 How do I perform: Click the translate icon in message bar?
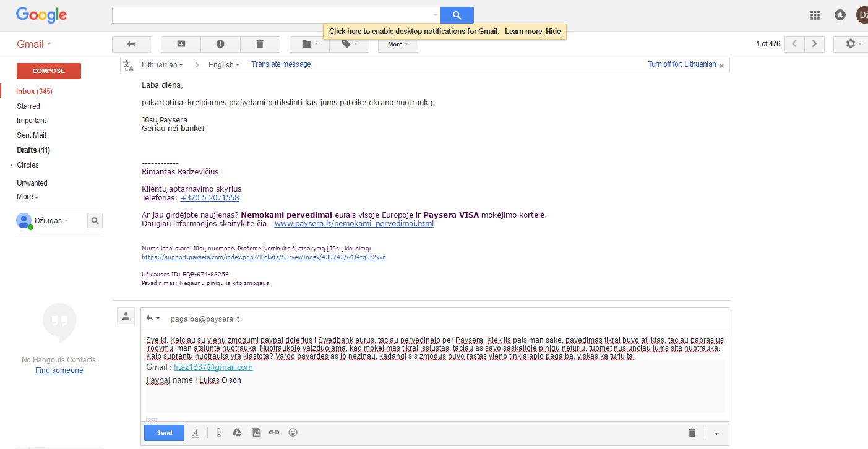point(128,65)
